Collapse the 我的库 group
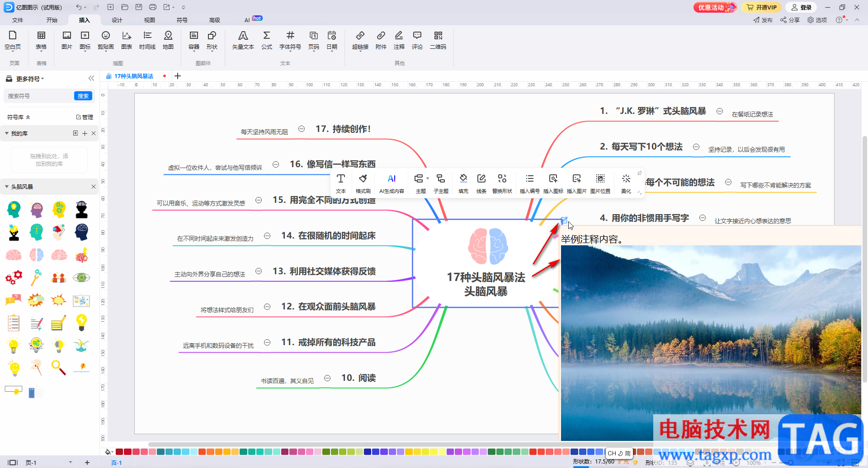Image resolution: width=868 pixels, height=468 pixels. [7, 133]
